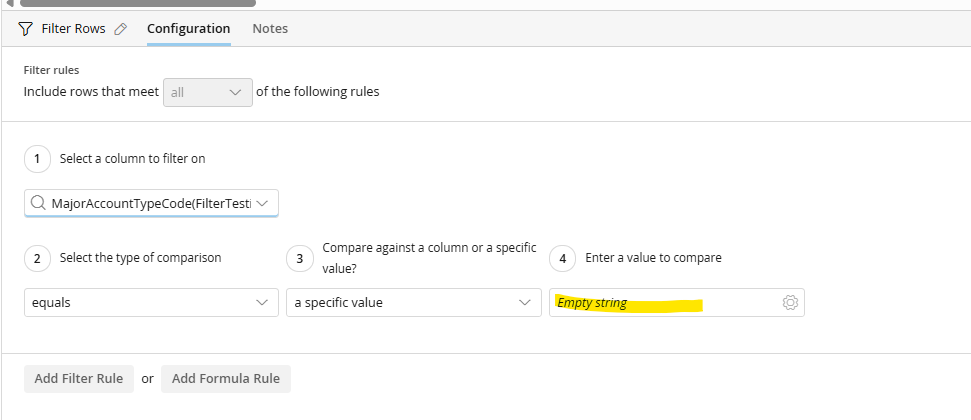The height and width of the screenshot is (420, 971).
Task: Click the horizontal scrollbar at the top
Action: [140, 3]
